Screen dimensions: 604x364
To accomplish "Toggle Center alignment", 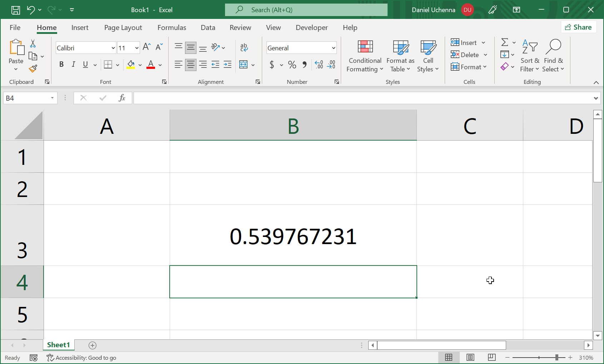I will pyautogui.click(x=190, y=65).
